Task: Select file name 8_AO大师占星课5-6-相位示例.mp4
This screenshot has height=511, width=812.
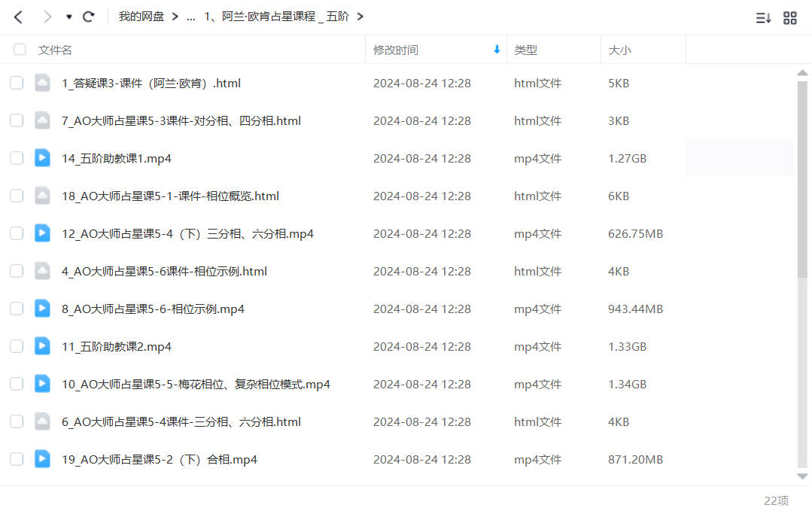Action: tap(153, 309)
